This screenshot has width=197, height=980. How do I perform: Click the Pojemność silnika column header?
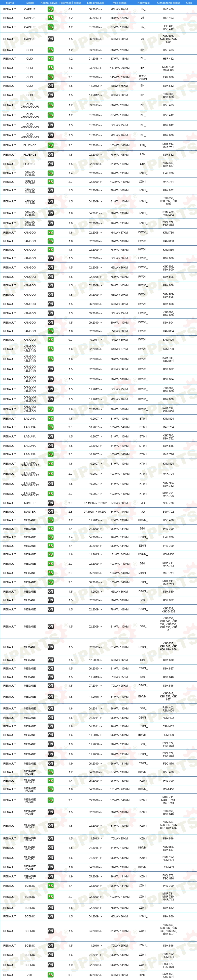click(70, 3)
